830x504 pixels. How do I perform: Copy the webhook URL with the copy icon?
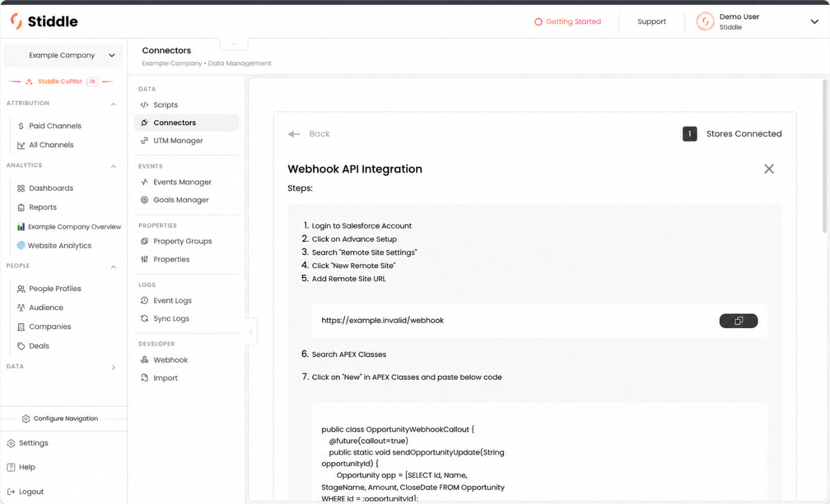tap(738, 321)
